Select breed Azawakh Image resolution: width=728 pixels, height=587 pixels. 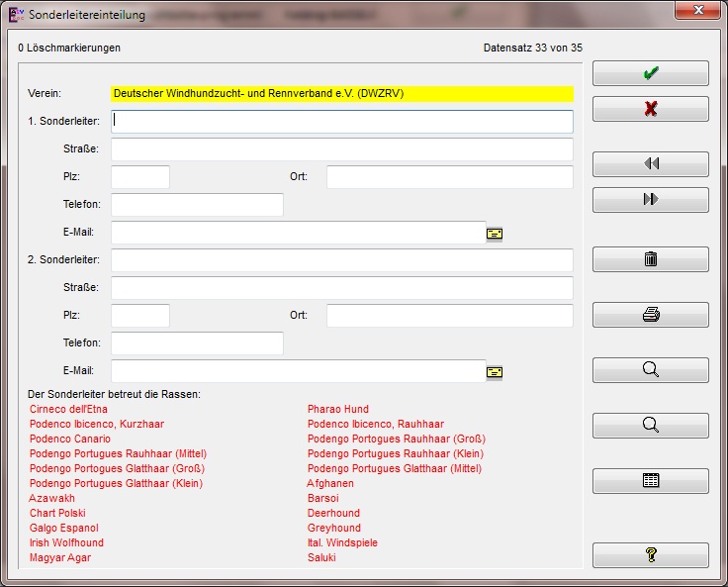51,498
